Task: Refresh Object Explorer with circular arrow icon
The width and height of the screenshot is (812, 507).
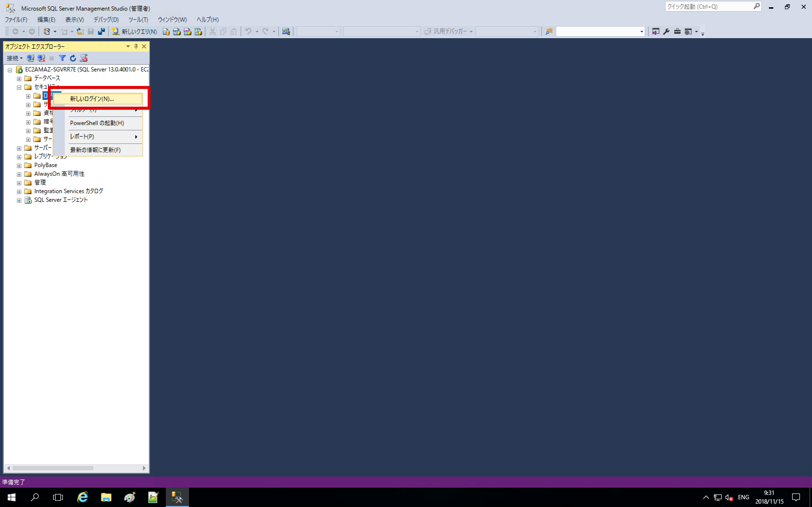Action: [73, 58]
